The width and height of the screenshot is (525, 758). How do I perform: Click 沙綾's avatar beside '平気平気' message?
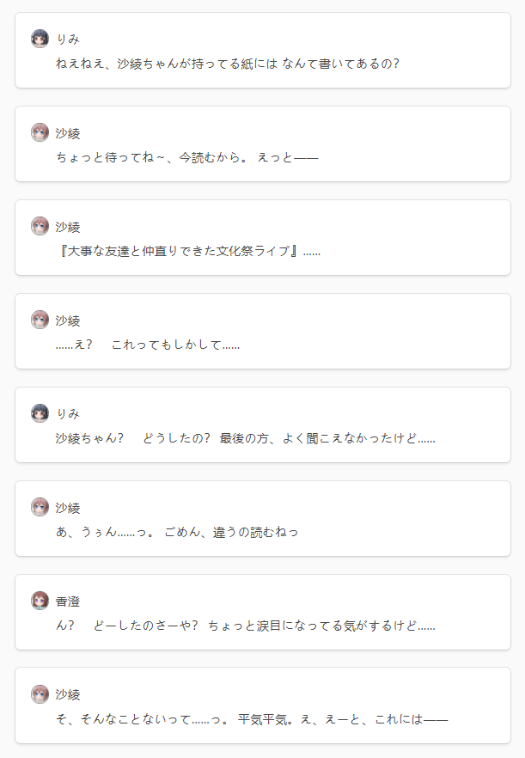click(x=40, y=694)
